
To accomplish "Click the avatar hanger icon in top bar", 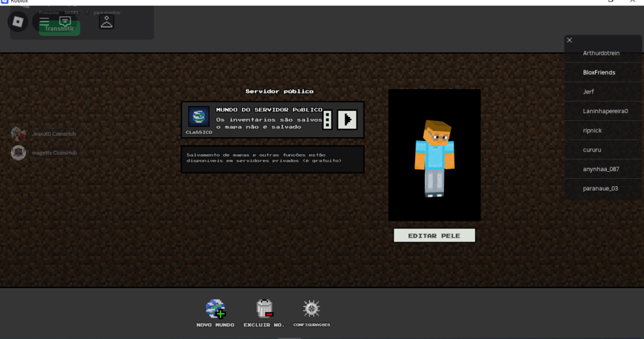I will click(106, 21).
